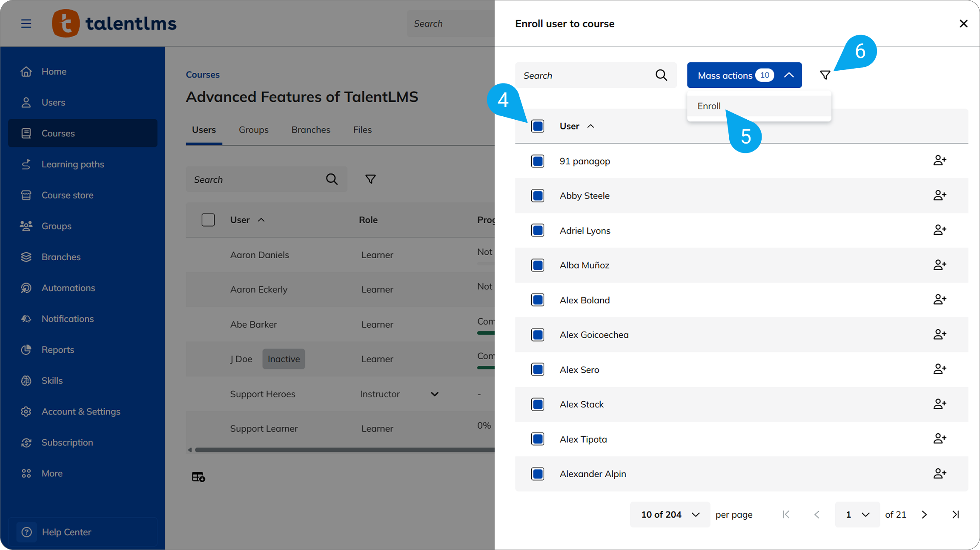Choose Enroll from Mass actions menu
Viewport: 980px width, 550px height.
[x=759, y=106]
